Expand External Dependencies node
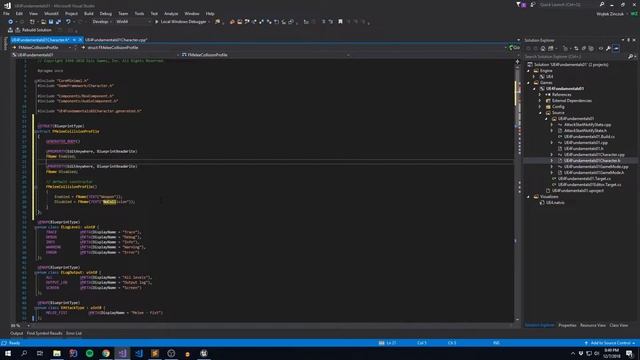The height and width of the screenshot is (360, 640). pyautogui.click(x=540, y=101)
